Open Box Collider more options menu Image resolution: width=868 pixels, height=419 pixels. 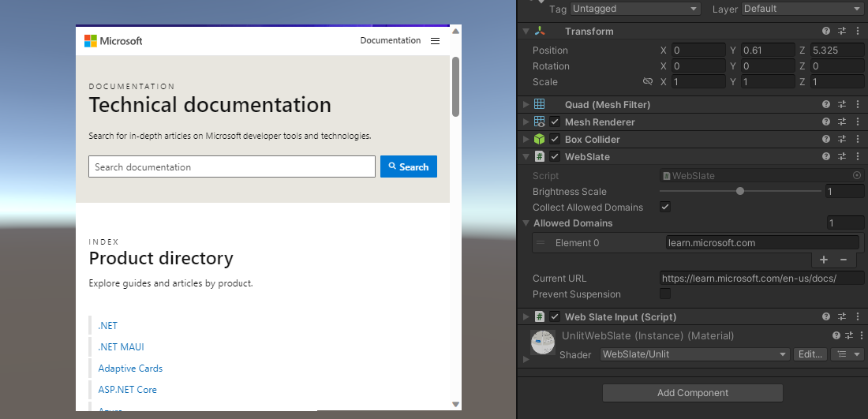[x=858, y=140]
